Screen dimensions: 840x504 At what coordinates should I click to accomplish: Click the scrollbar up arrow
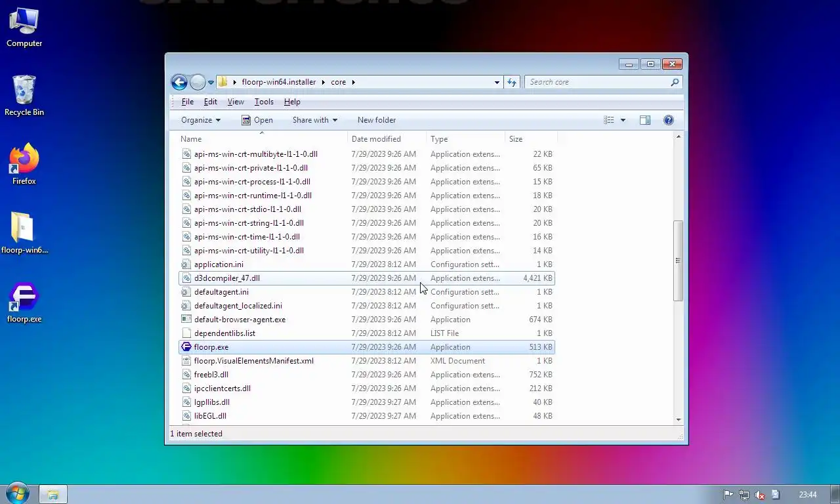tap(678, 136)
